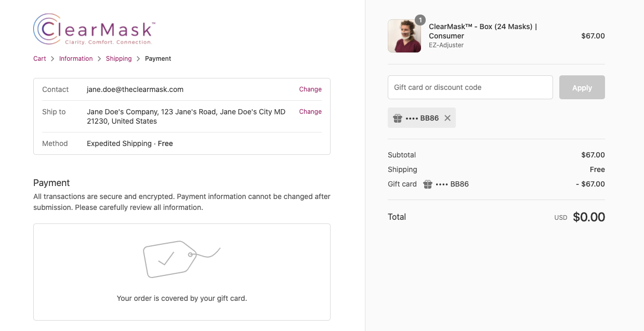
Task: Remove the applied BB86 gift card
Action: (x=448, y=118)
